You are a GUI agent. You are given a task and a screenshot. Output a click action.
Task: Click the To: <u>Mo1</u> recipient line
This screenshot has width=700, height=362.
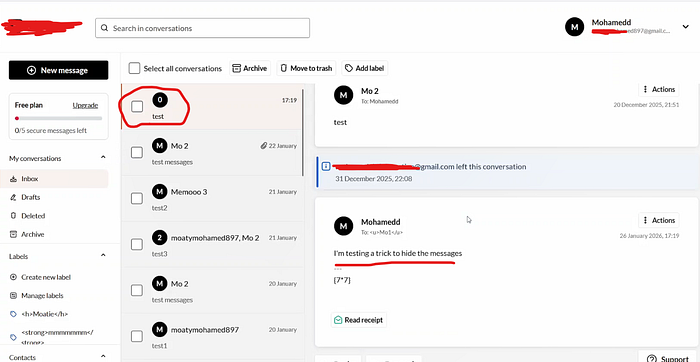(382, 233)
